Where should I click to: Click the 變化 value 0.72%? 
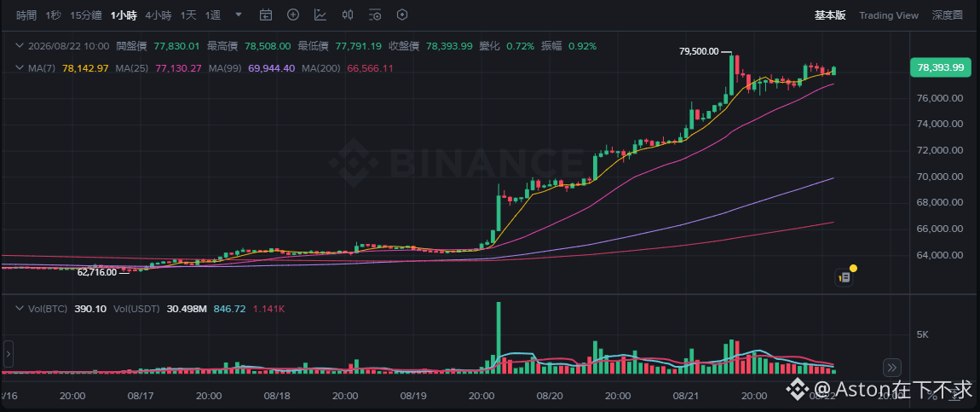tap(520, 46)
